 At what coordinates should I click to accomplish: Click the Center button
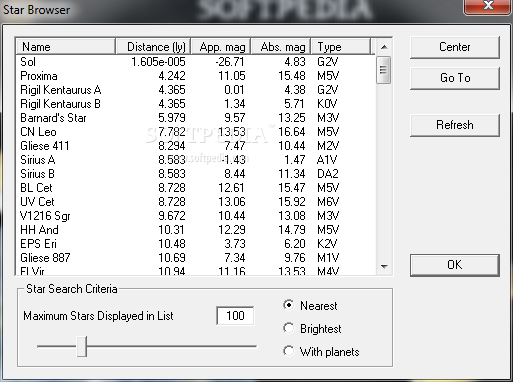tap(455, 47)
